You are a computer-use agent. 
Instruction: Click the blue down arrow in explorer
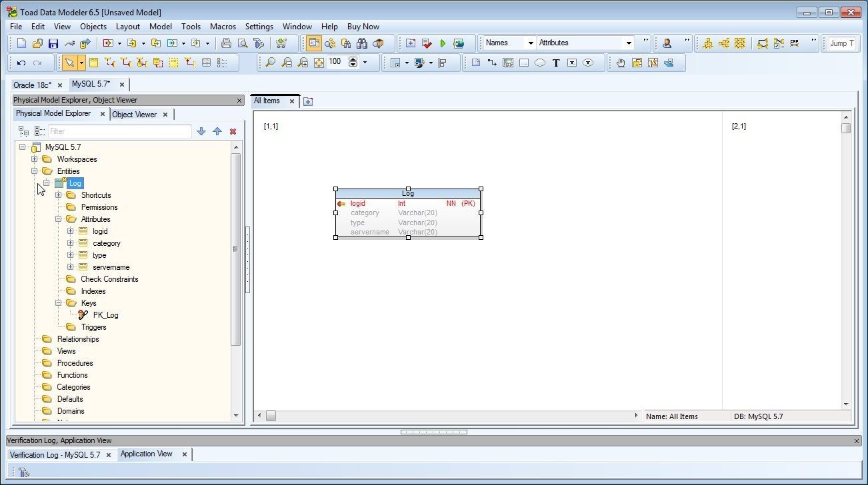tap(201, 131)
